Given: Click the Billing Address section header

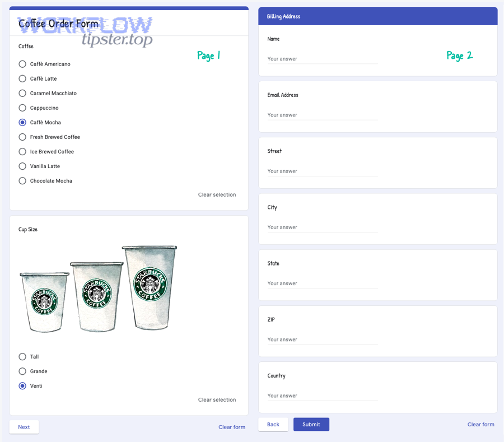Looking at the screenshot, I should pos(378,16).
